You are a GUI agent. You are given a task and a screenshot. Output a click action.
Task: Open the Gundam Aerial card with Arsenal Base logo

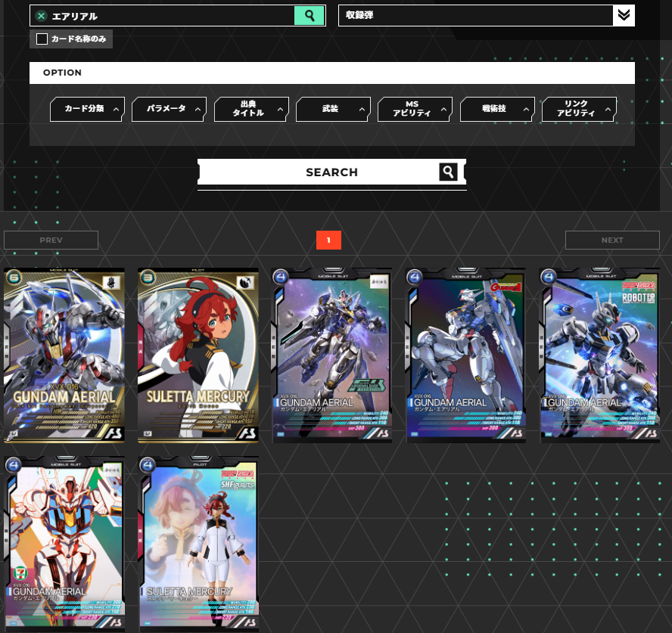point(332,355)
